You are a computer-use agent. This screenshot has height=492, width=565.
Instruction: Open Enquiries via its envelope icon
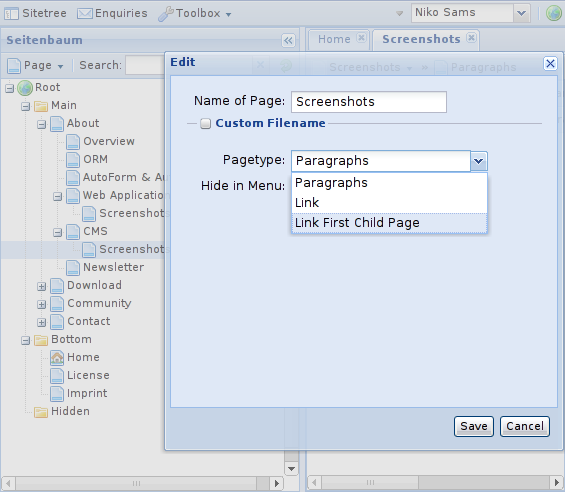pyautogui.click(x=85, y=14)
